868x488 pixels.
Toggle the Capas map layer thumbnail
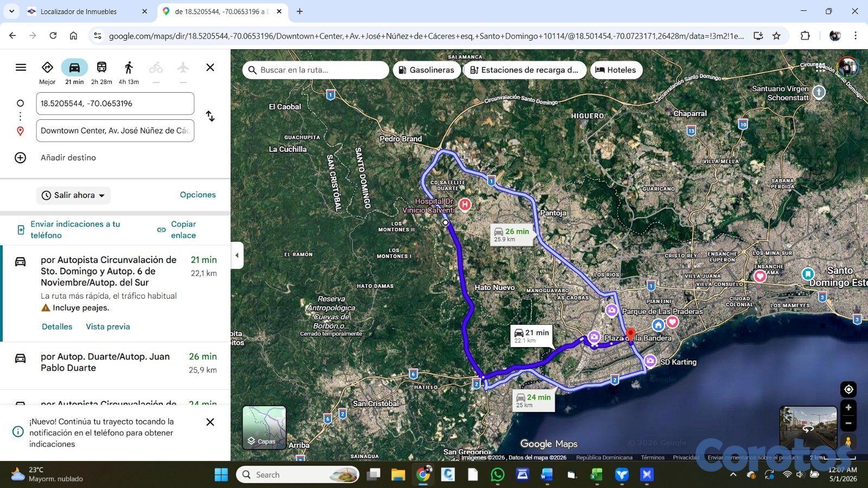[x=264, y=427]
